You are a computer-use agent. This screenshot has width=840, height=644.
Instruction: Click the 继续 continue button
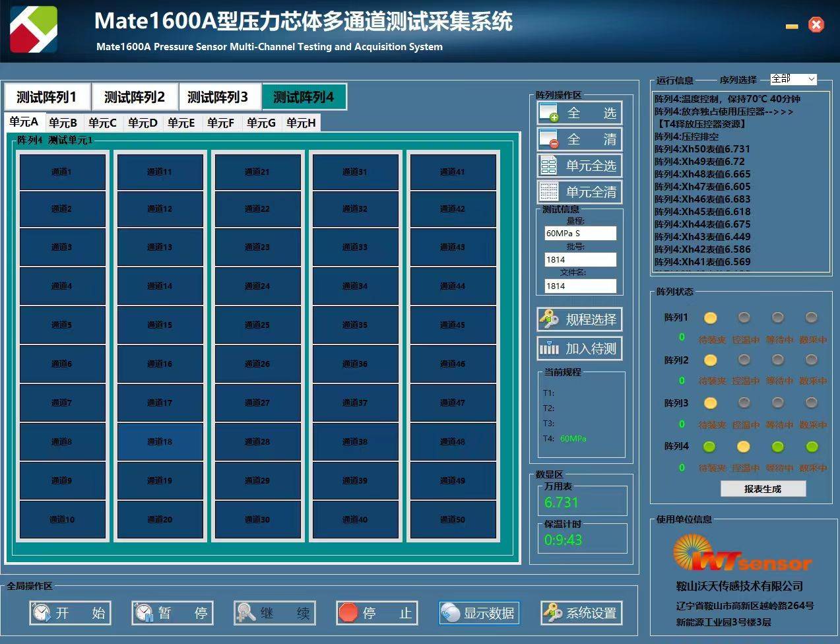tap(275, 613)
